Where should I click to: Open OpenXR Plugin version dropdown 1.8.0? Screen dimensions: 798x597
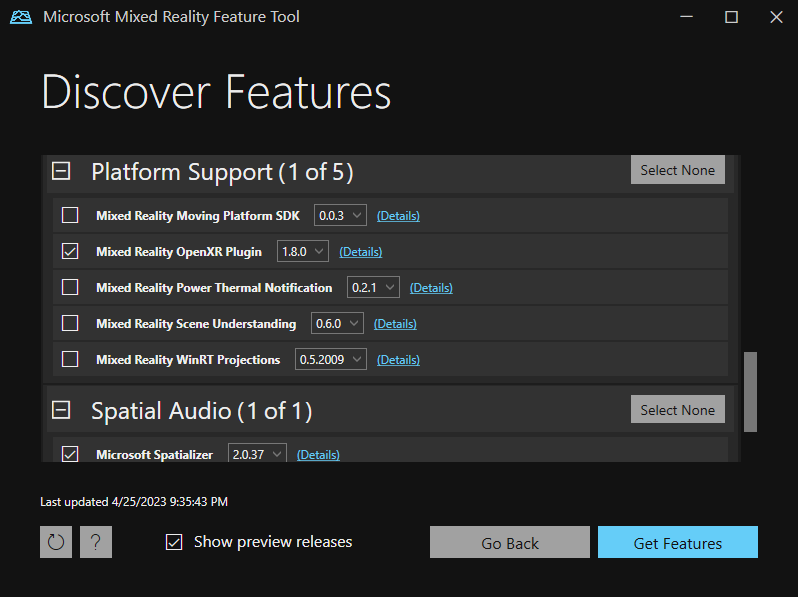303,251
